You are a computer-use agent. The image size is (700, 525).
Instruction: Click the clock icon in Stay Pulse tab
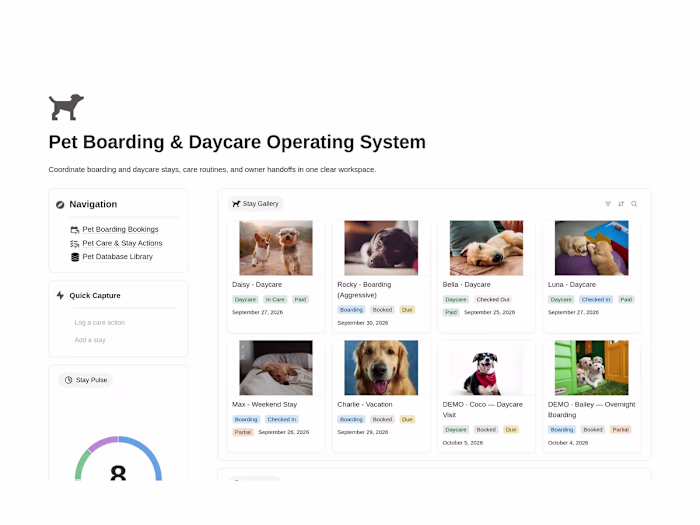coord(68,380)
